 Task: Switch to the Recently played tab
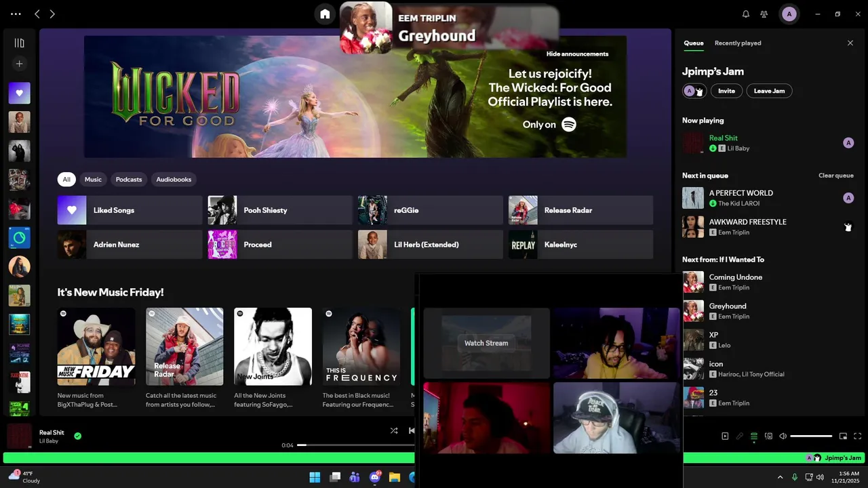(x=738, y=43)
